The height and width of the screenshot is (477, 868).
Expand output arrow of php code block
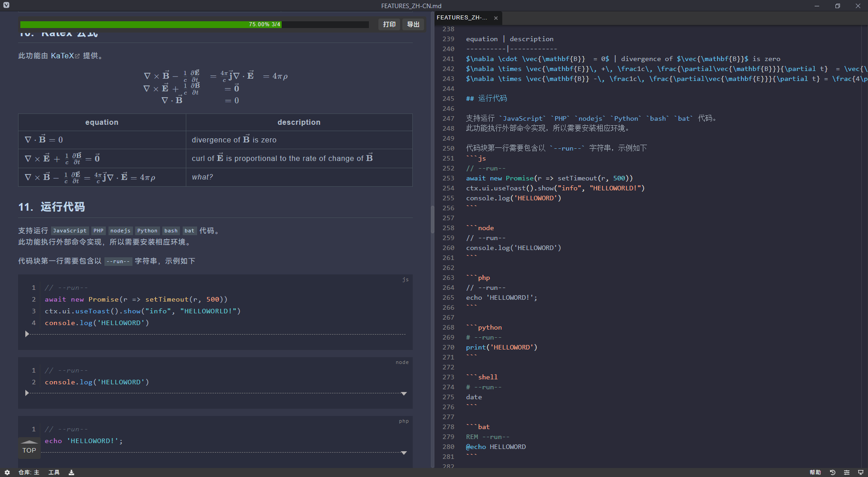pyautogui.click(x=404, y=453)
